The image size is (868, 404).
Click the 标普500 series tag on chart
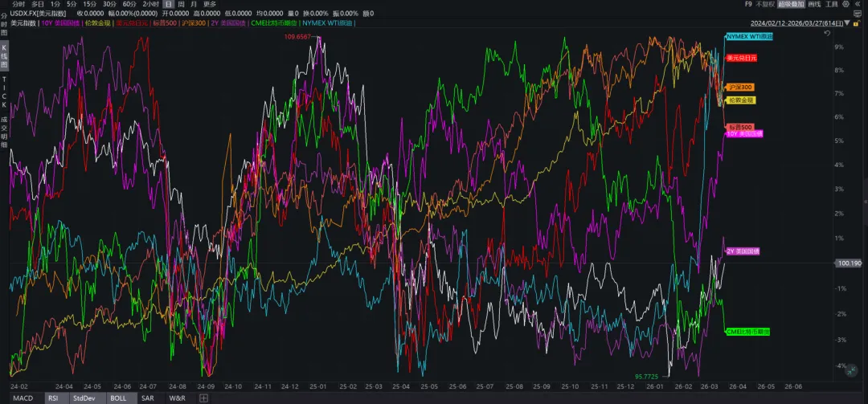coord(740,127)
